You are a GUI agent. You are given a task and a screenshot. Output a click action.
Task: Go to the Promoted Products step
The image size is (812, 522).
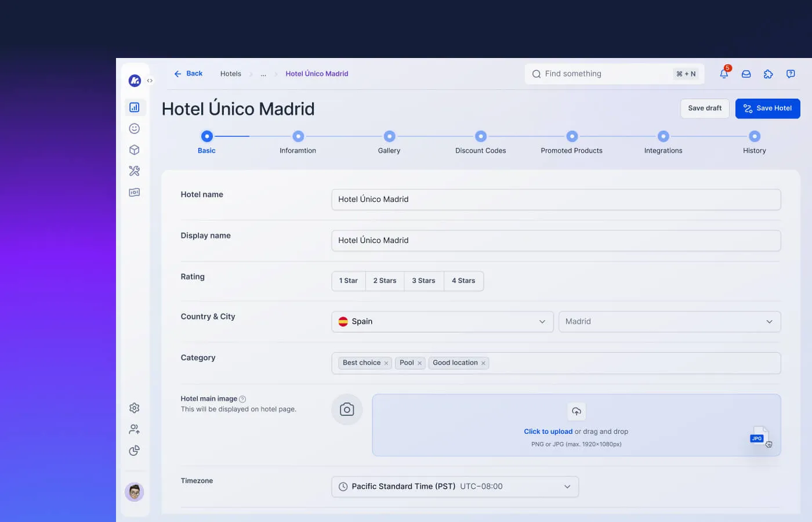[x=572, y=142]
